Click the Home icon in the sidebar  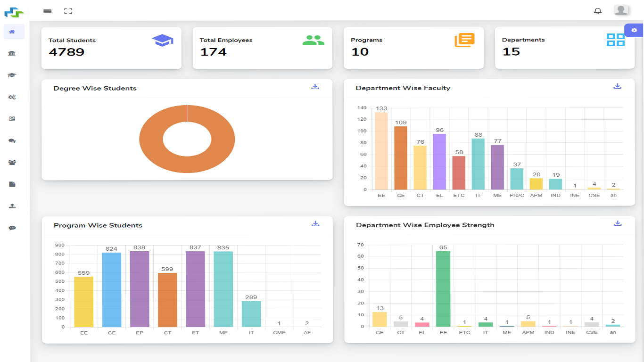tap(12, 32)
